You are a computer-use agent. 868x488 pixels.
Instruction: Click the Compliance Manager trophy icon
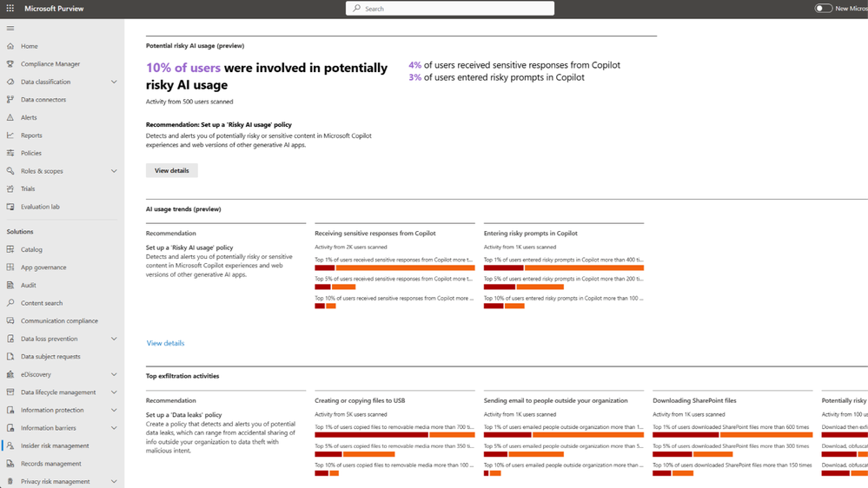10,64
